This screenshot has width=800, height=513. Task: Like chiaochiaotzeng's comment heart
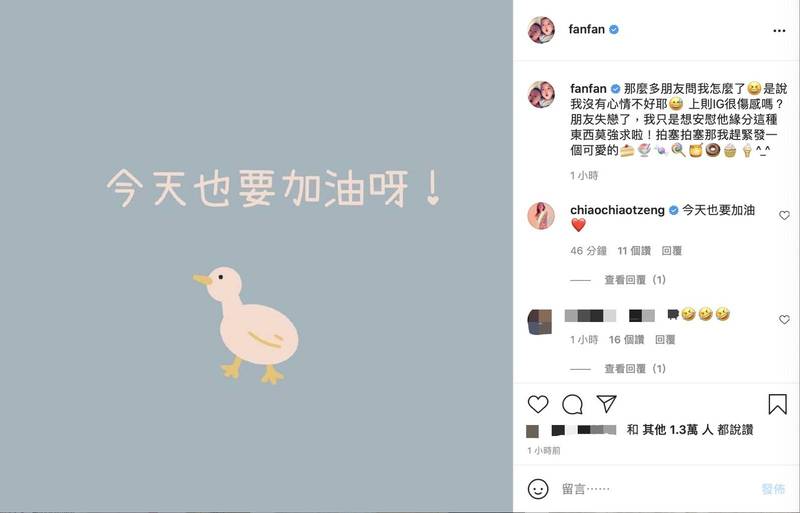coord(784,216)
